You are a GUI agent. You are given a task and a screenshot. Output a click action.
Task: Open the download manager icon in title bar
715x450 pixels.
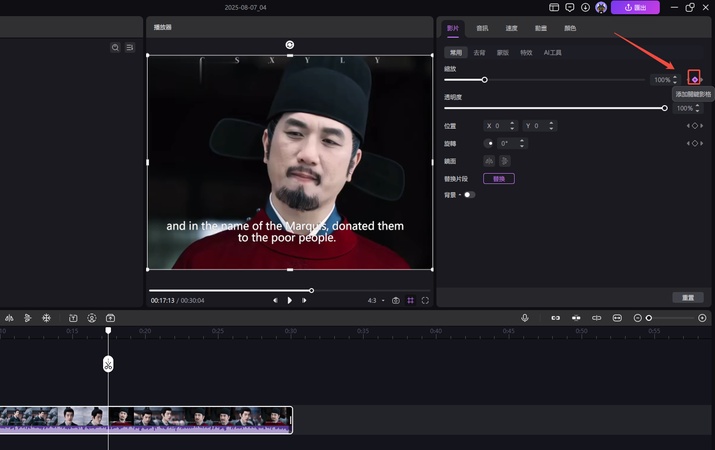(585, 7)
